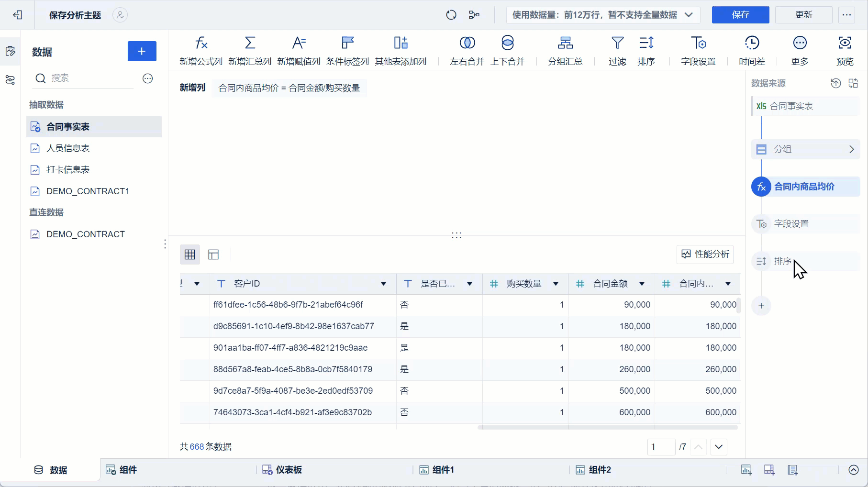Open 性能分析 performance analysis
The height and width of the screenshot is (487, 868).
pos(705,254)
